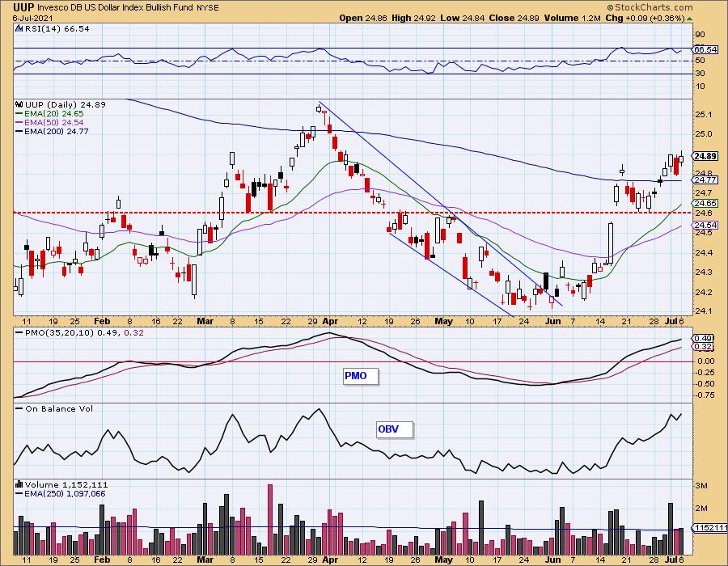The image size is (728, 566).
Task: Click the Chg +0.09 (+0.36%) value
Action: (645, 18)
